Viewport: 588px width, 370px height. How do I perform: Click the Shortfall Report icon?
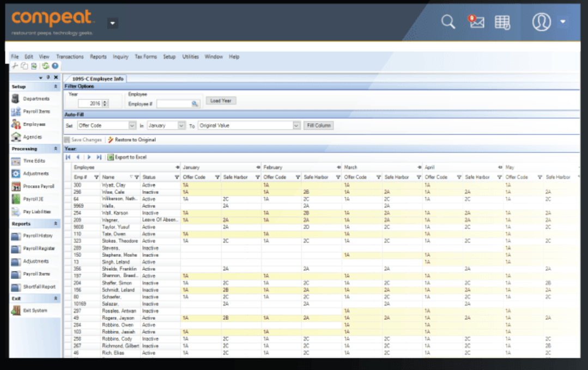[x=15, y=287]
